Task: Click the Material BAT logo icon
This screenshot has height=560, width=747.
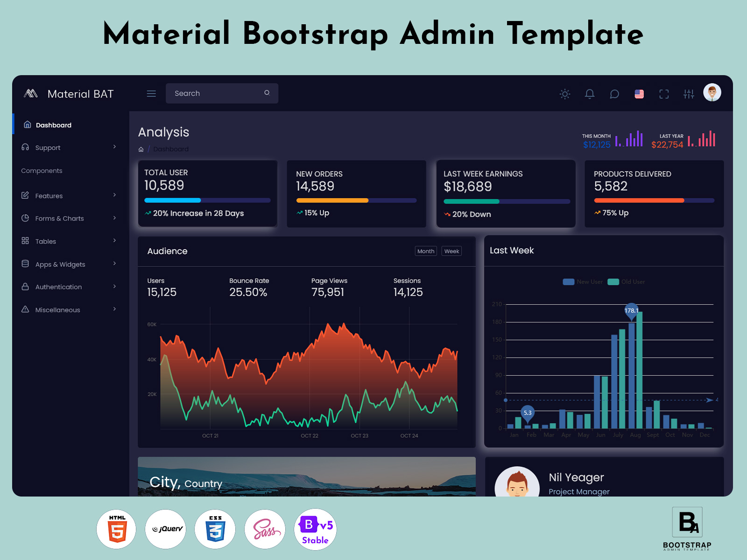Action: pyautogui.click(x=30, y=93)
